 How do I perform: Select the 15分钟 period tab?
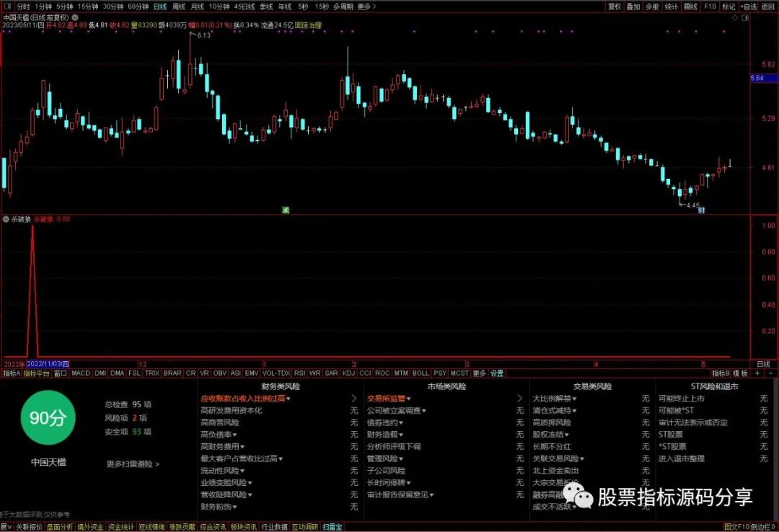point(88,6)
